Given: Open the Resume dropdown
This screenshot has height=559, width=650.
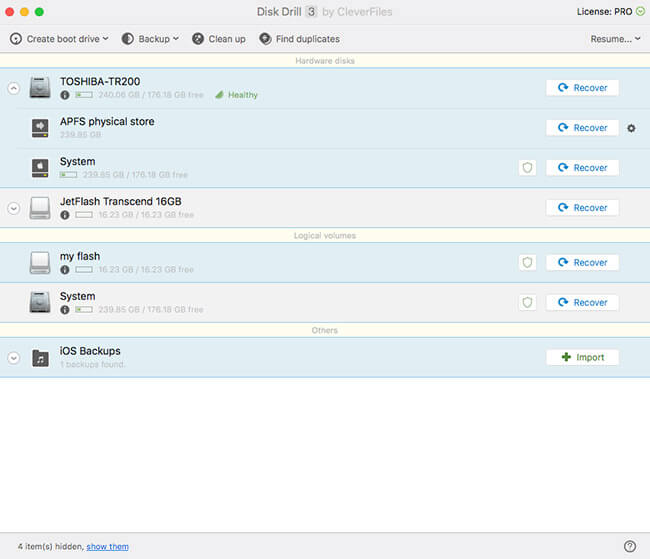Looking at the screenshot, I should tap(616, 39).
